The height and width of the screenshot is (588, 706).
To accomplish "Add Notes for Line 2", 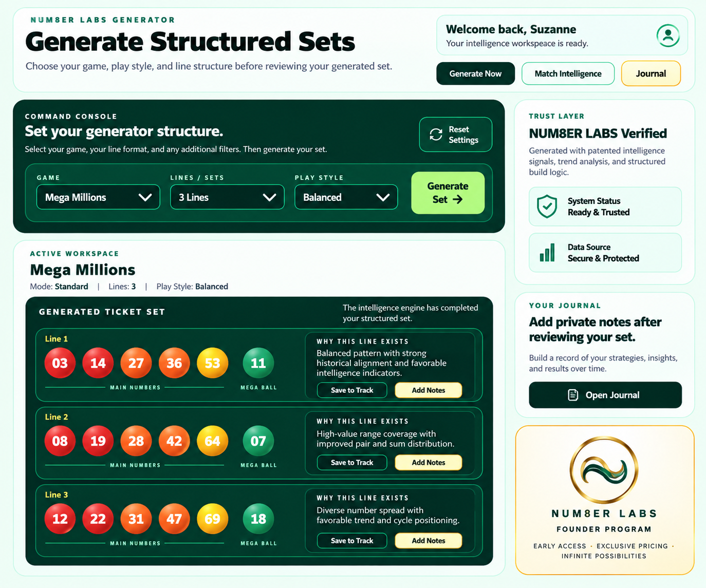I will tap(429, 463).
